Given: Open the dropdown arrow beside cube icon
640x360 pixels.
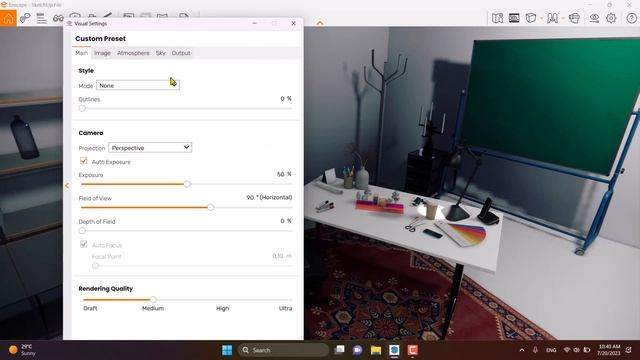Looking at the screenshot, I should point(541,18).
